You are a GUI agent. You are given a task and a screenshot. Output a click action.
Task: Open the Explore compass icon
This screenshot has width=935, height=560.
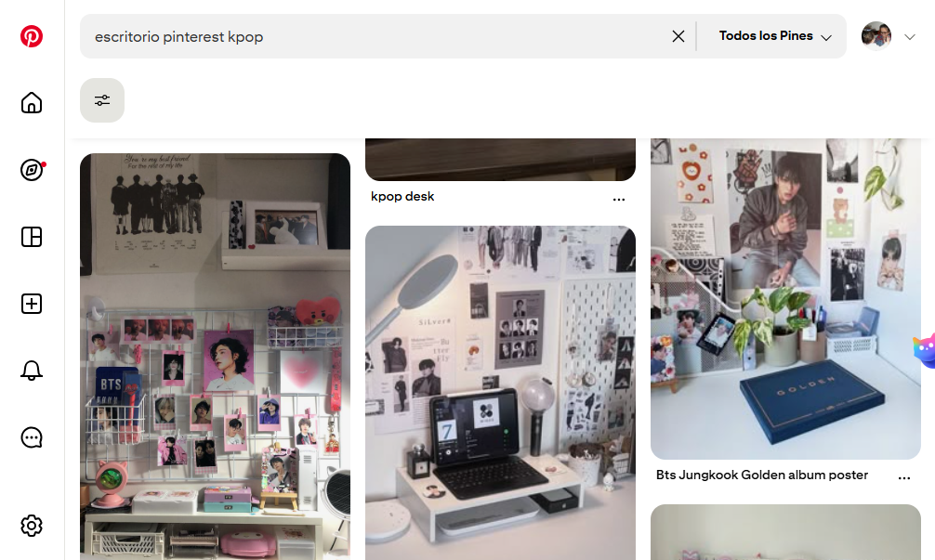32,170
